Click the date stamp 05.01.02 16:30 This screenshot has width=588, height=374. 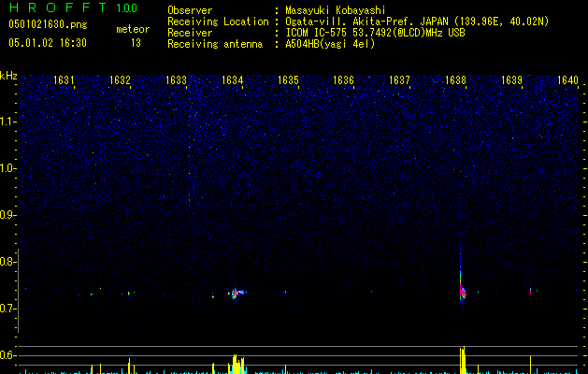point(48,43)
